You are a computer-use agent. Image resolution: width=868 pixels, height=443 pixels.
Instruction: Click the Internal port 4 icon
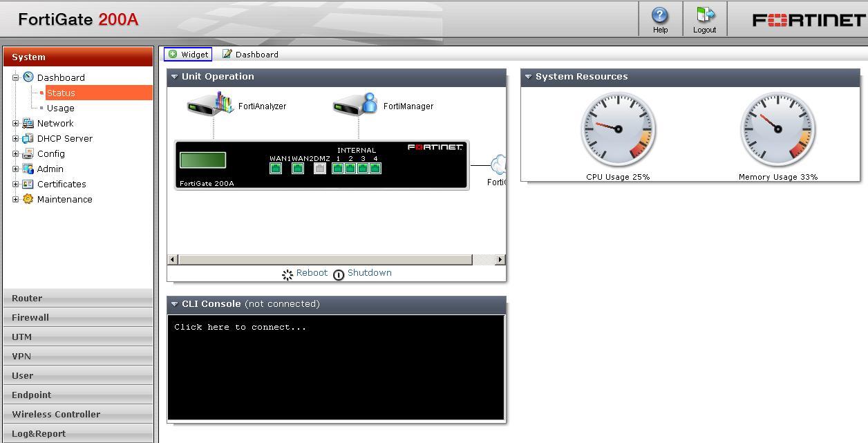375,168
